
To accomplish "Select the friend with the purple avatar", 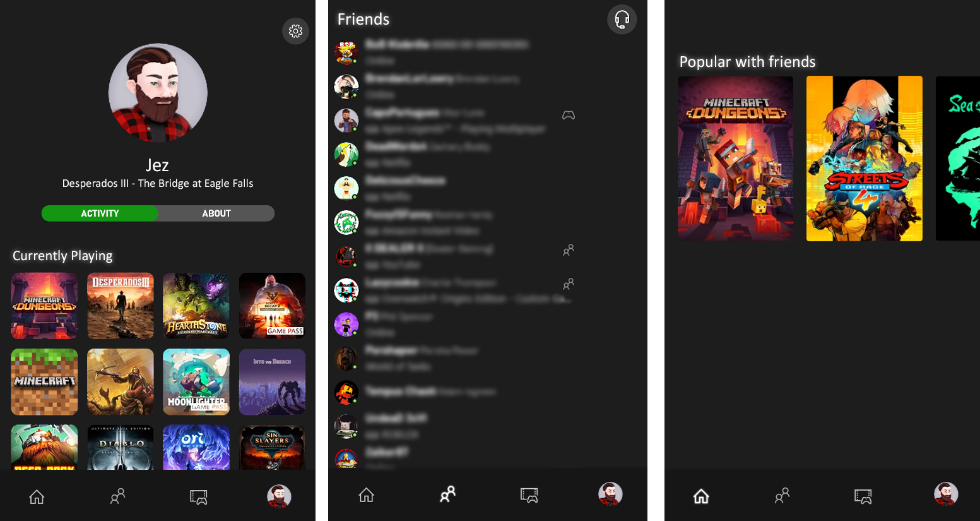I will [x=346, y=324].
